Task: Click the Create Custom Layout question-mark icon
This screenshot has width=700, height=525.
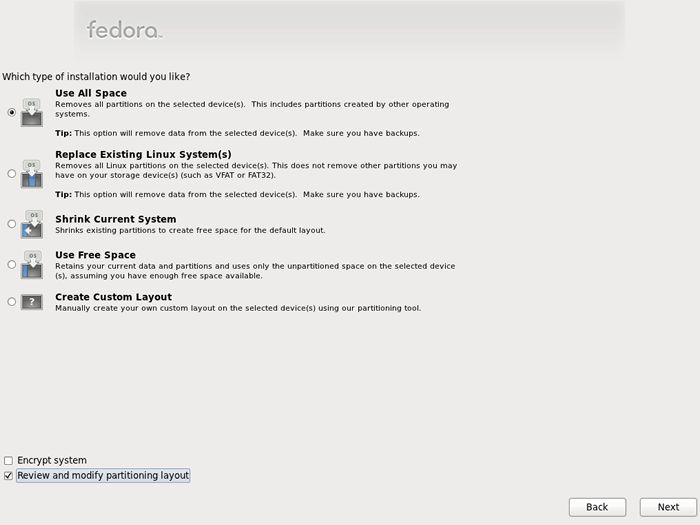Action: point(32,302)
